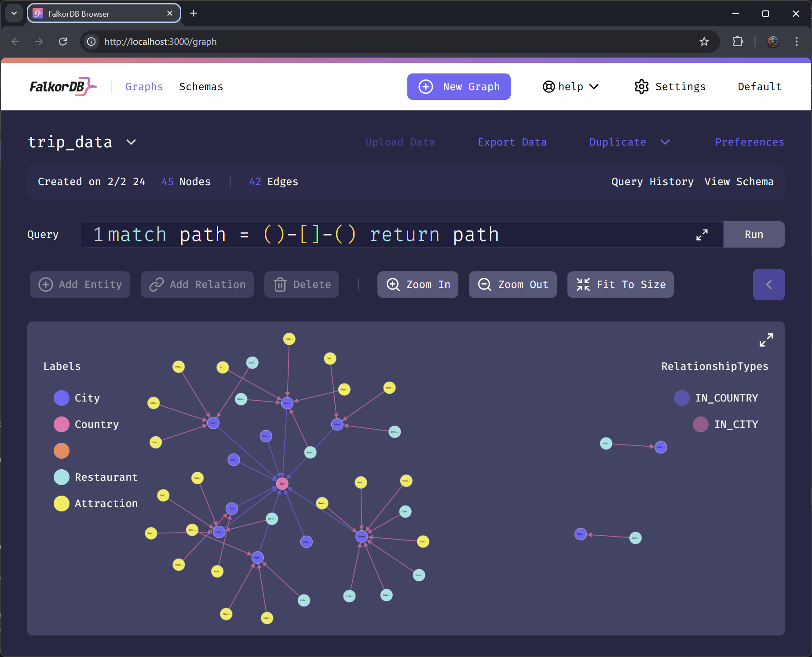Image resolution: width=812 pixels, height=657 pixels.
Task: Run the current query
Action: click(x=753, y=234)
